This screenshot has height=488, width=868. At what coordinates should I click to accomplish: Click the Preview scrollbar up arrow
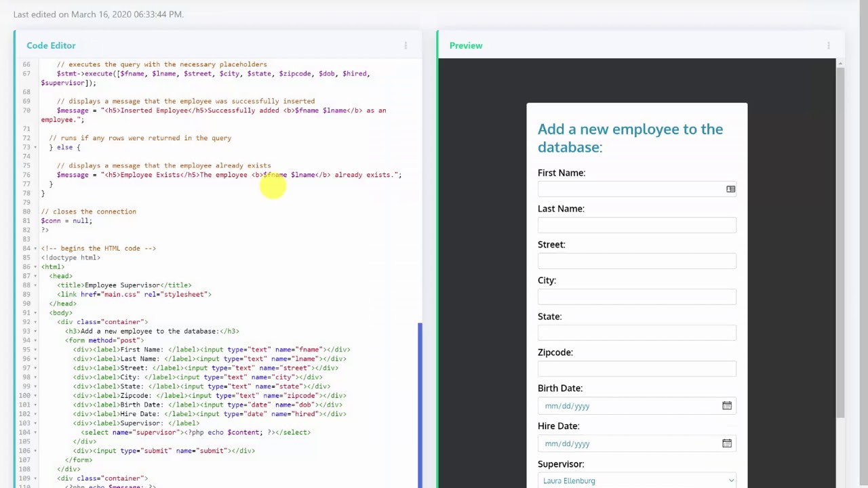[x=840, y=63]
